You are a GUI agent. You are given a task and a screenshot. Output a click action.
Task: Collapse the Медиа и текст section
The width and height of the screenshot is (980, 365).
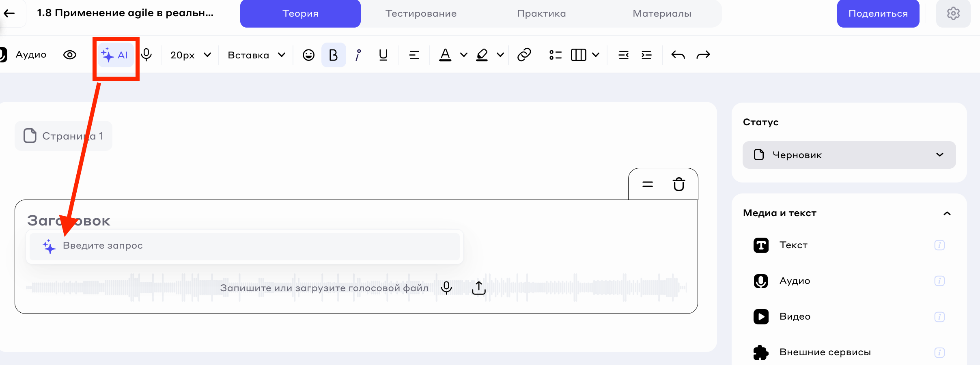tap(947, 213)
